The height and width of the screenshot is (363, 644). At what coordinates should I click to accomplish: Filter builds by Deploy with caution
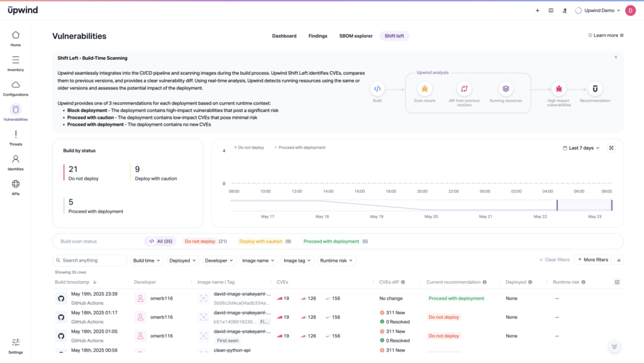(x=265, y=242)
